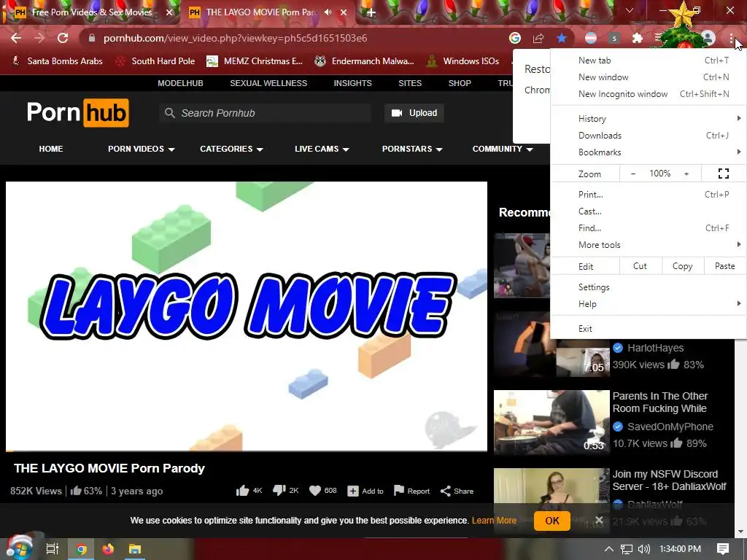Click the blue bookmark star icon
Viewport: 747px width, 560px height.
(x=562, y=38)
